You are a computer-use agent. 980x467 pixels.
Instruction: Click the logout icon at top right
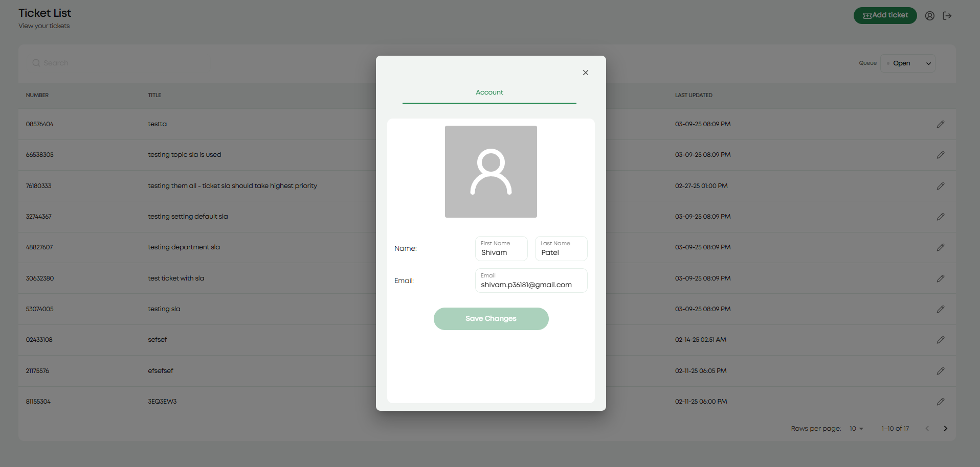coord(947,15)
